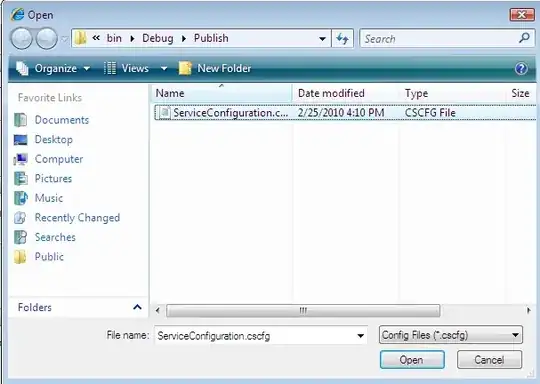
Task: Open Music in Favorite Links
Action: pos(39,198)
